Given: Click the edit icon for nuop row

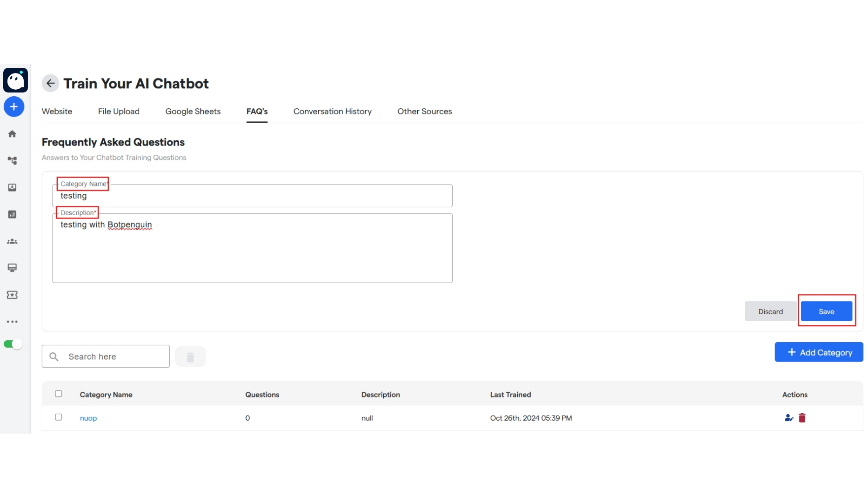Looking at the screenshot, I should coord(788,418).
